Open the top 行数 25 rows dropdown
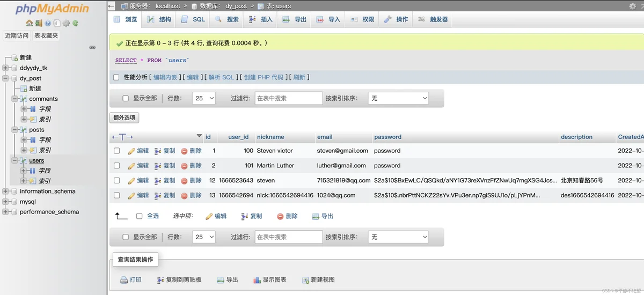This screenshot has height=295, width=644. point(203,98)
